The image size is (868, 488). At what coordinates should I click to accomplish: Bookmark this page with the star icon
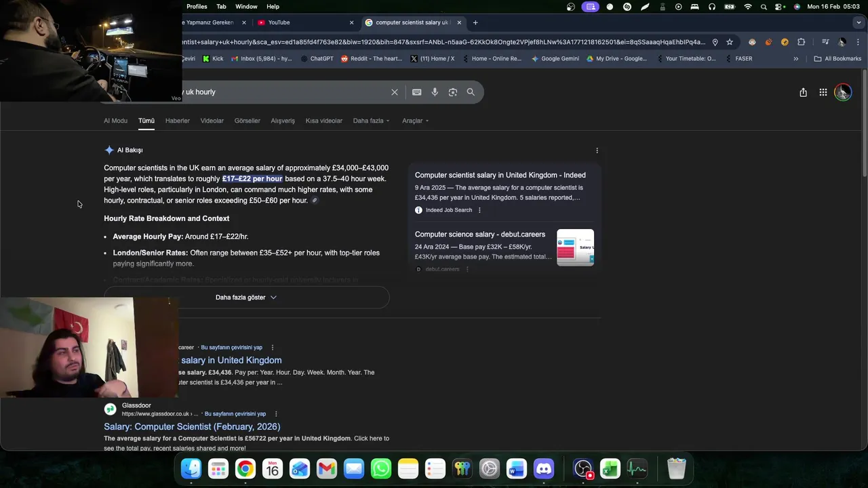click(730, 42)
